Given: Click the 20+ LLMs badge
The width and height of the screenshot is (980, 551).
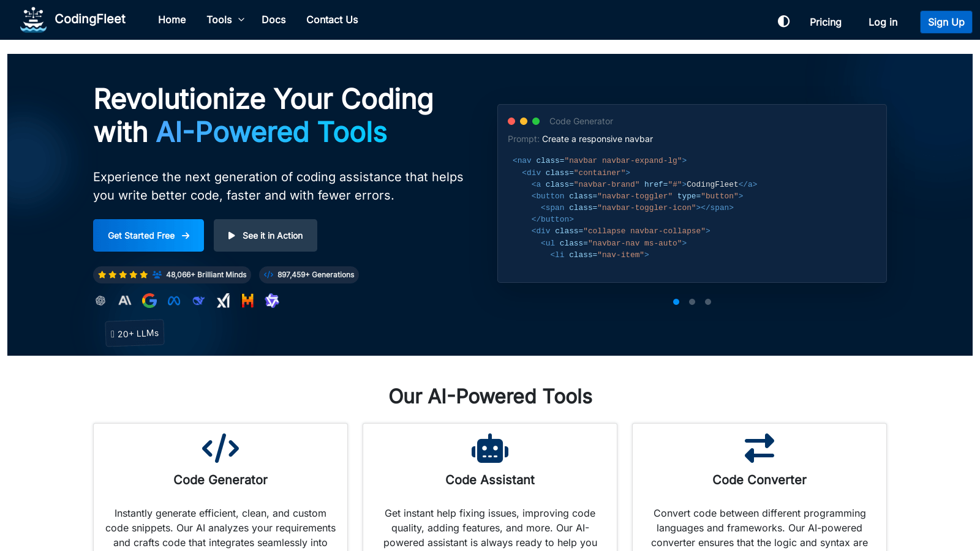Looking at the screenshot, I should (x=135, y=334).
